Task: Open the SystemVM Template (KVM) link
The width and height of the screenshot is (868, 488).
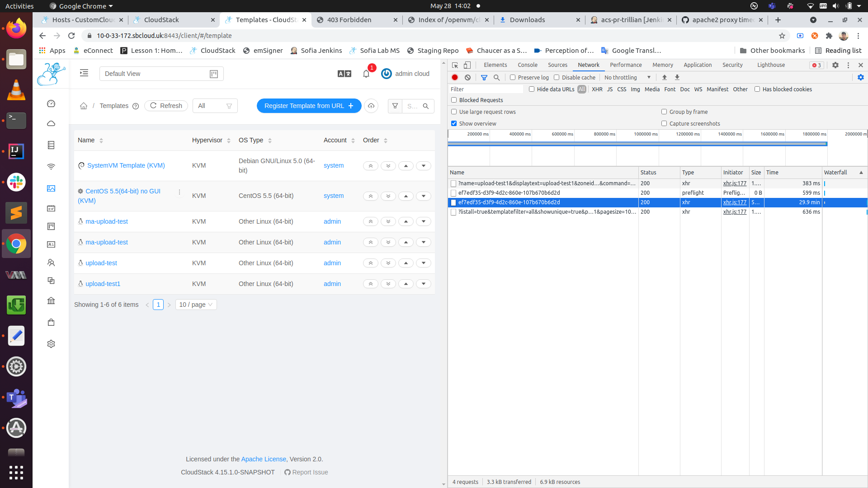Action: 126,165
